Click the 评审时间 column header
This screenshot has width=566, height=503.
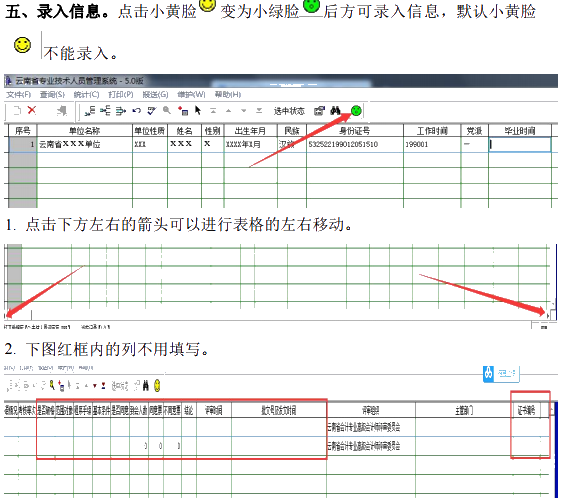(x=214, y=410)
